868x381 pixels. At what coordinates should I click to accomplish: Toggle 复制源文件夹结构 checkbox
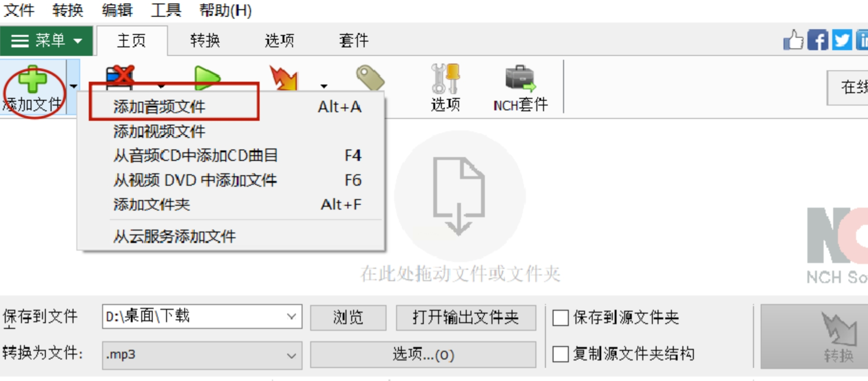pos(561,354)
